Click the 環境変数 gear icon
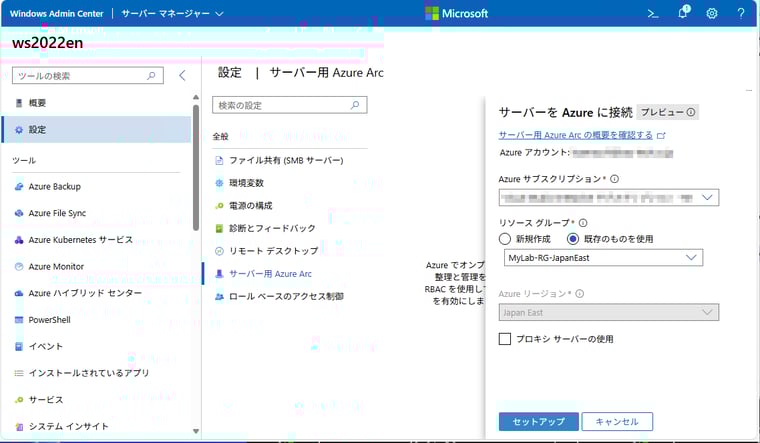This screenshot has width=760, height=443. point(219,183)
